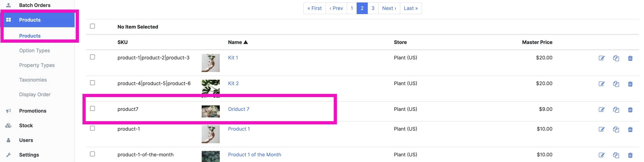Tick the select-all items checkbox
Image resolution: width=644 pixels, height=162 pixels.
[x=92, y=26]
